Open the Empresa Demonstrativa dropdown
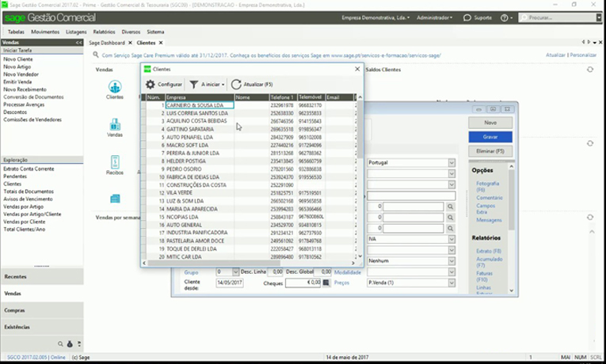The height and width of the screenshot is (364, 606). (x=375, y=17)
